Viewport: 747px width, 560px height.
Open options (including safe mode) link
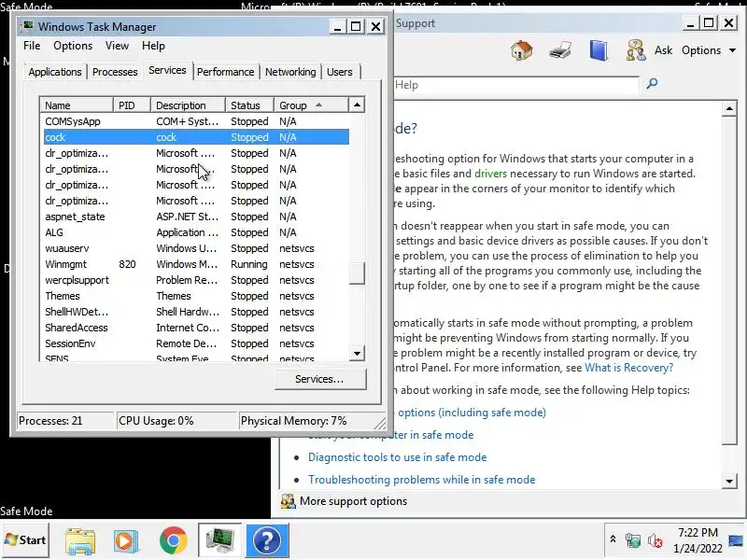[x=472, y=413]
